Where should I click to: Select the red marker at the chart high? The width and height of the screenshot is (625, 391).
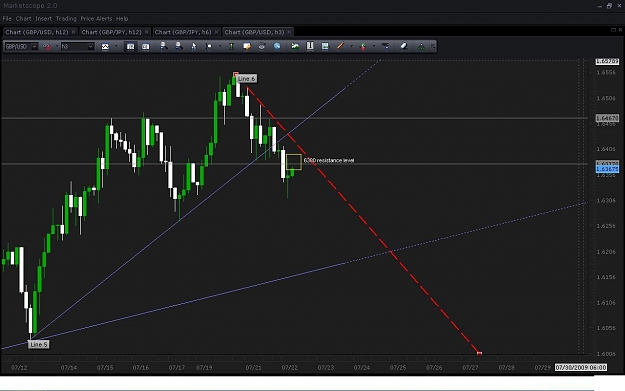point(236,75)
